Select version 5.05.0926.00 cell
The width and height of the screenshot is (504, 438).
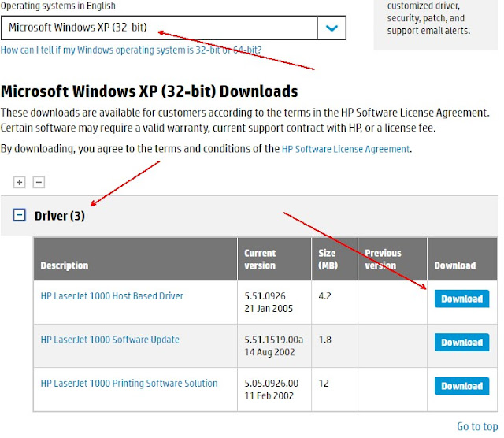pos(275,390)
